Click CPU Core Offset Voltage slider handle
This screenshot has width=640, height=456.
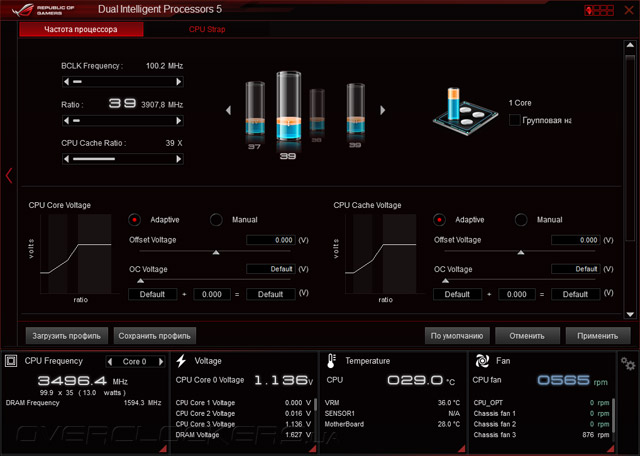pyautogui.click(x=216, y=252)
